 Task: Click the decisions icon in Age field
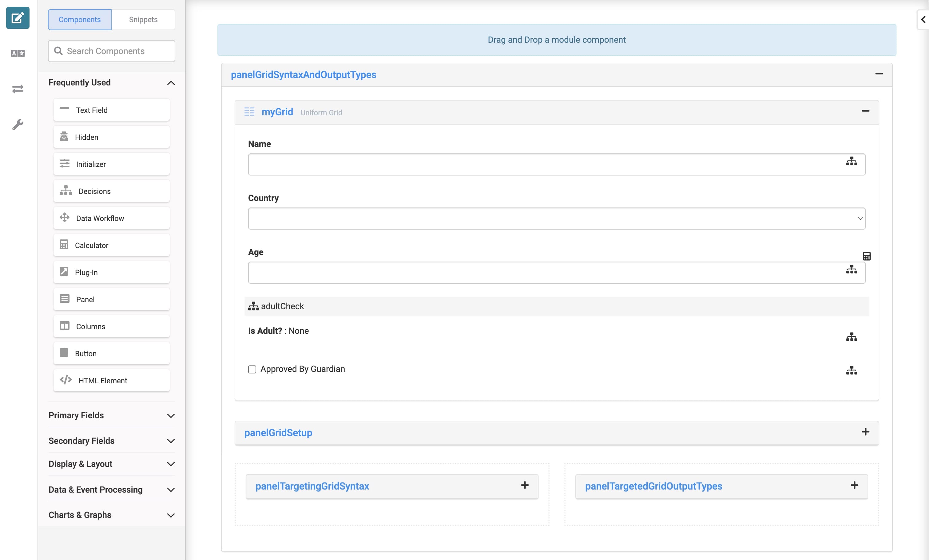(x=852, y=269)
